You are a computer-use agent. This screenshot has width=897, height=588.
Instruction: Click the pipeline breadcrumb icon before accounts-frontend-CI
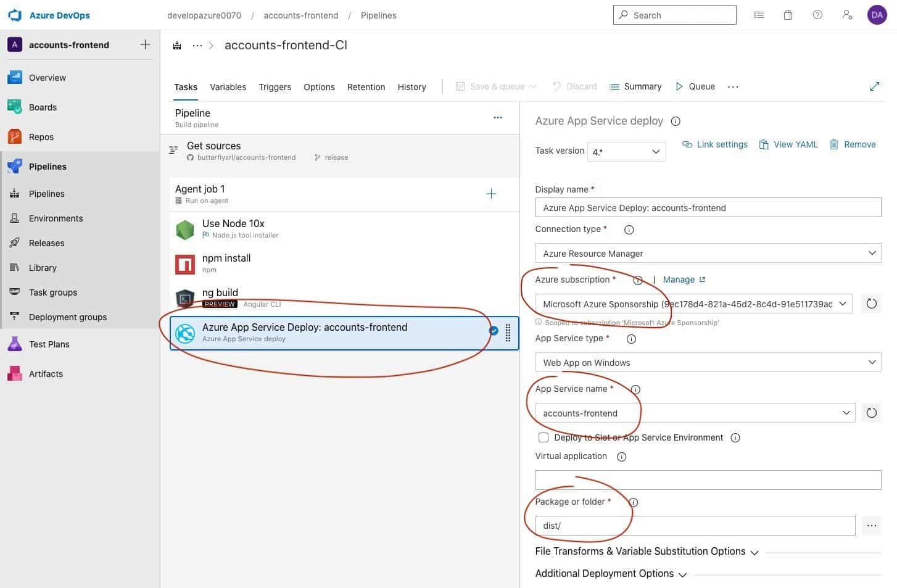pyautogui.click(x=177, y=46)
